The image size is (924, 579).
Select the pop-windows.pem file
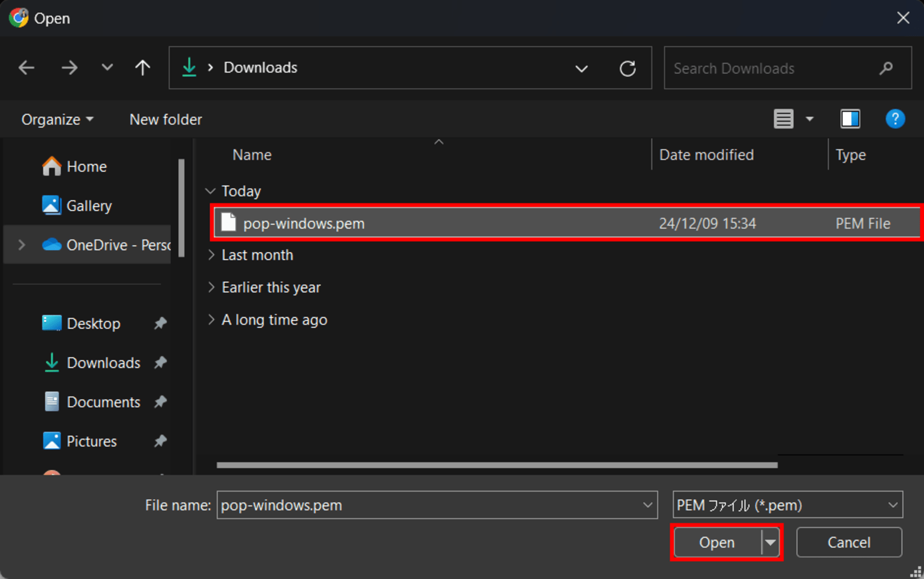tap(566, 223)
